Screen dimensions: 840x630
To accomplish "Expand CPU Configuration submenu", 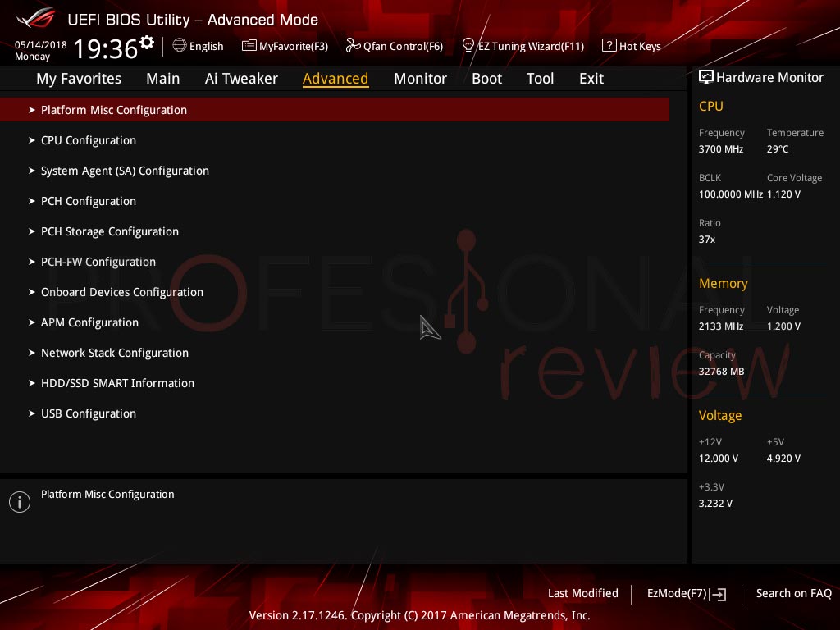I will point(335,140).
